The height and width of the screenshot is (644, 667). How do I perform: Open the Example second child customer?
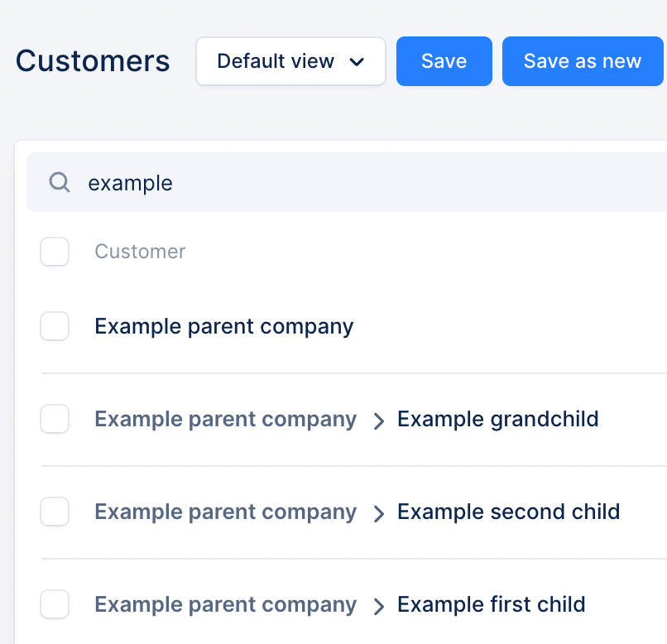coord(509,512)
